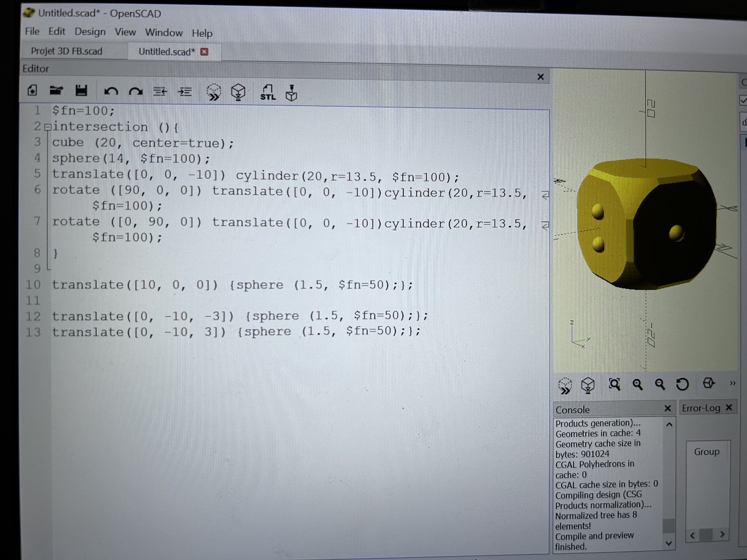Click code line 'cube (20, center=true);'
Viewport: 747px width, 560px height.
[143, 142]
